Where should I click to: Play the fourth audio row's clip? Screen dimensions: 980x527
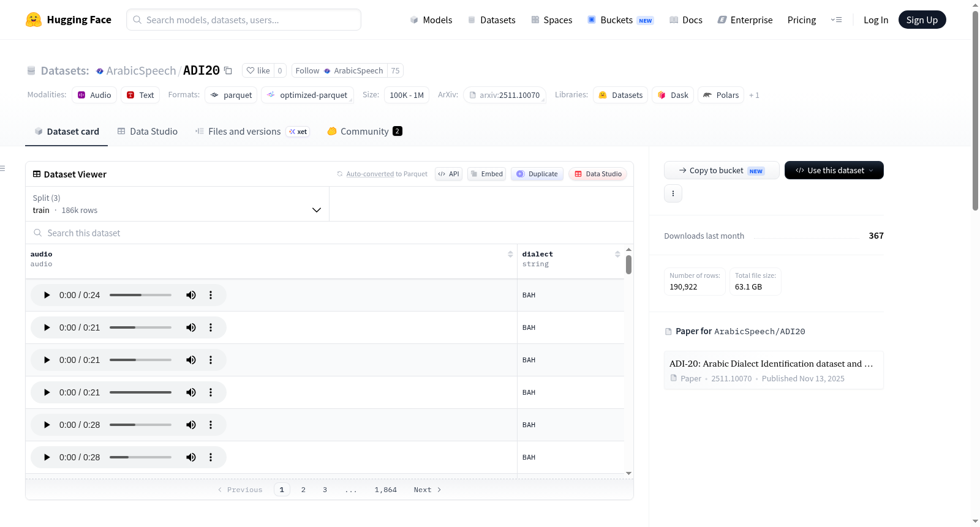(x=47, y=392)
